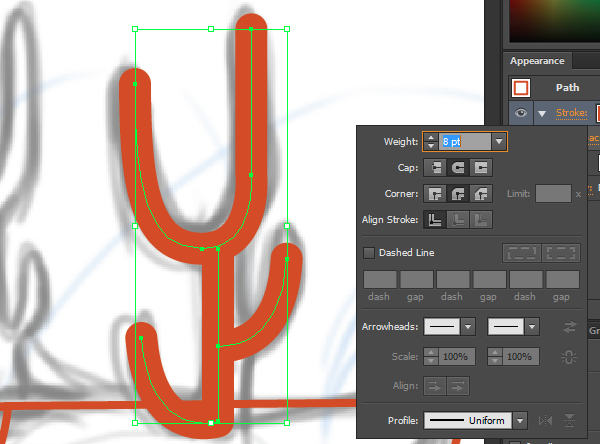Click the top-left bounding box handle
Screen dimensions: 600x444
[x=135, y=29]
